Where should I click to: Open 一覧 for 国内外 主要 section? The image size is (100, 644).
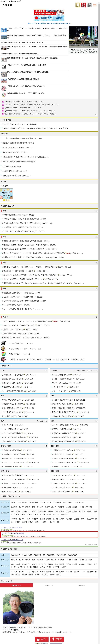point(45,371)
